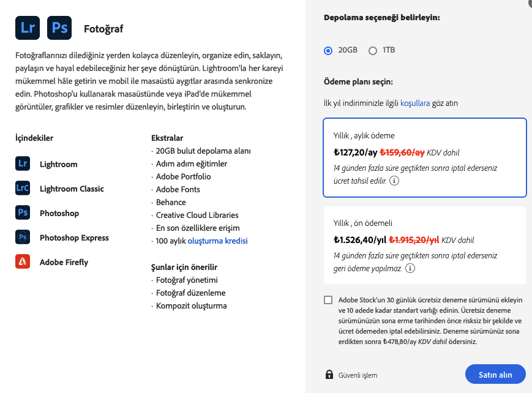Click the Photoshop icon in the header
This screenshot has height=393, width=532.
[59, 28]
